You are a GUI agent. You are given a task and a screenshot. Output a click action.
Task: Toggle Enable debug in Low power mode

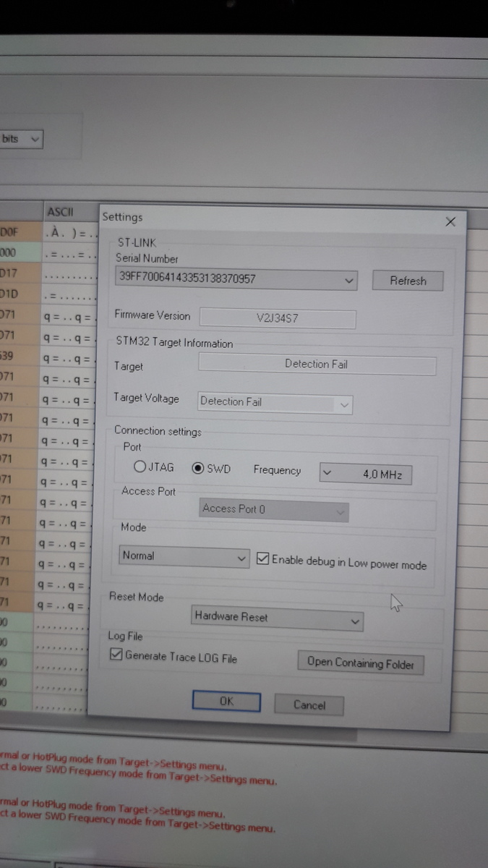point(263,559)
